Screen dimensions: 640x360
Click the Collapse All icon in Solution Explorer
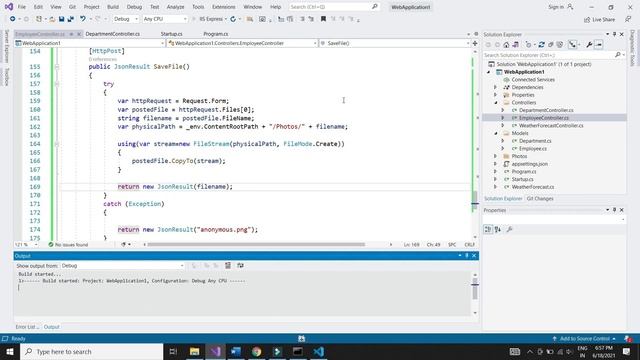[551, 44]
